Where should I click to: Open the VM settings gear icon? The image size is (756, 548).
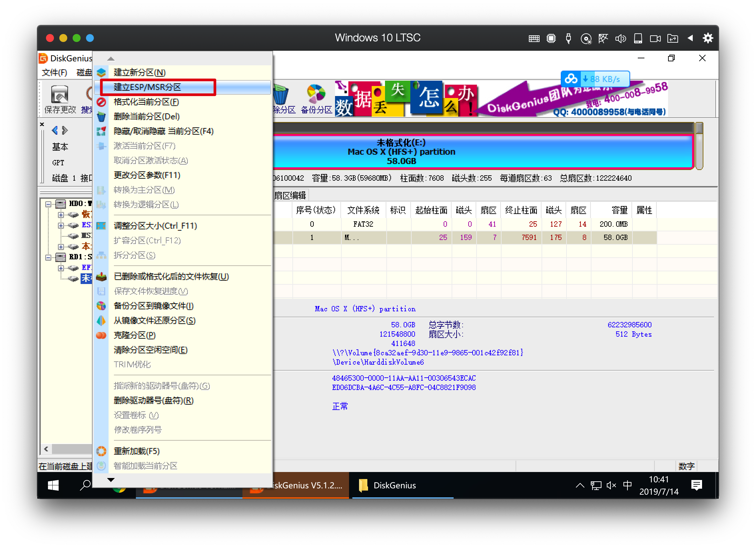point(708,38)
